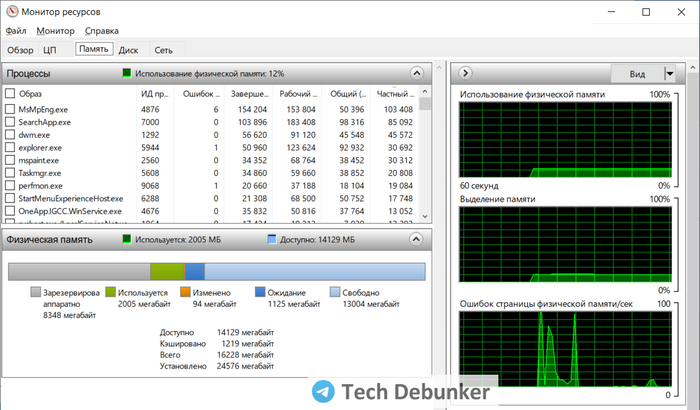This screenshot has height=410, width=700.
Task: Click the orange 'Изменено' legend square
Action: (185, 292)
